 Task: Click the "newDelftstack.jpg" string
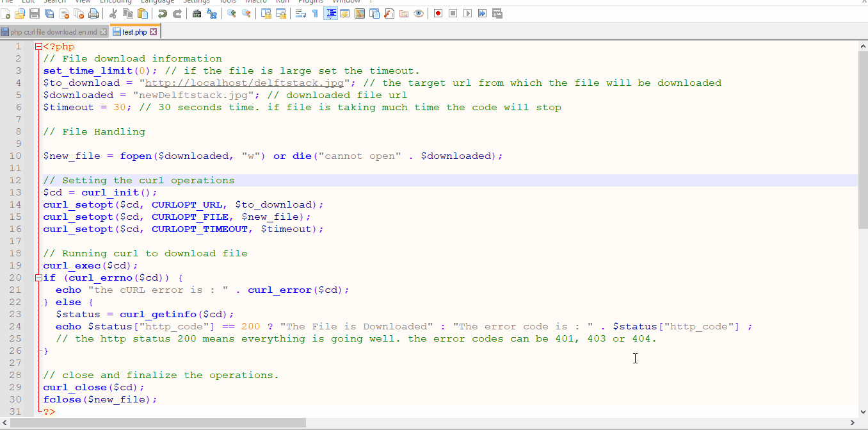[197, 95]
